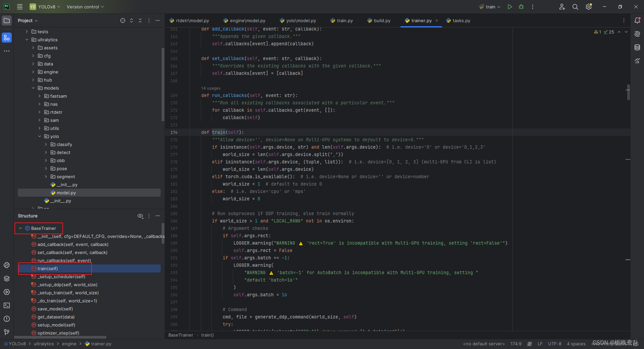Viewport: 644px width, 349px height.
Task: Open the Structure tool window icon
Action: click(7, 38)
